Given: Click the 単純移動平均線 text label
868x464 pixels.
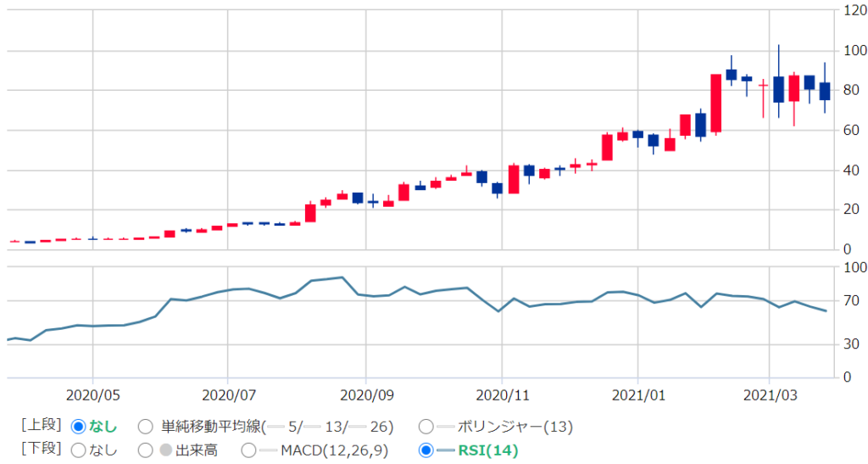Looking at the screenshot, I should point(211,426).
